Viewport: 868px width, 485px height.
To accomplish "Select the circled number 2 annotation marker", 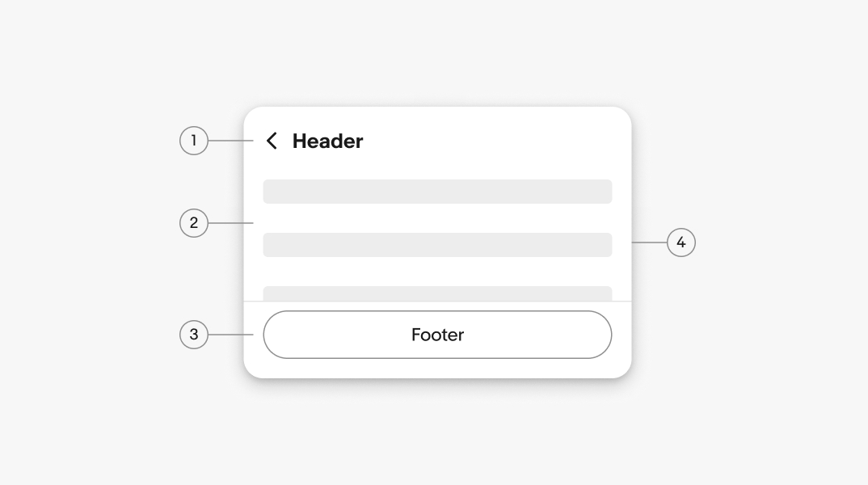I will (194, 222).
